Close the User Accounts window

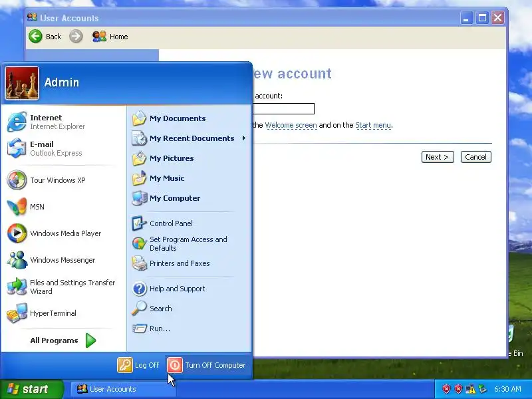pyautogui.click(x=497, y=18)
